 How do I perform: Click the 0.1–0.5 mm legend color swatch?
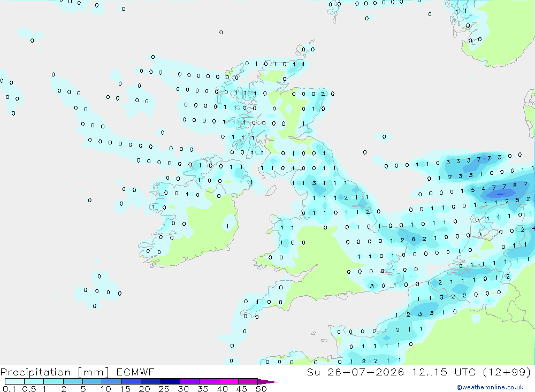pyautogui.click(x=14, y=381)
